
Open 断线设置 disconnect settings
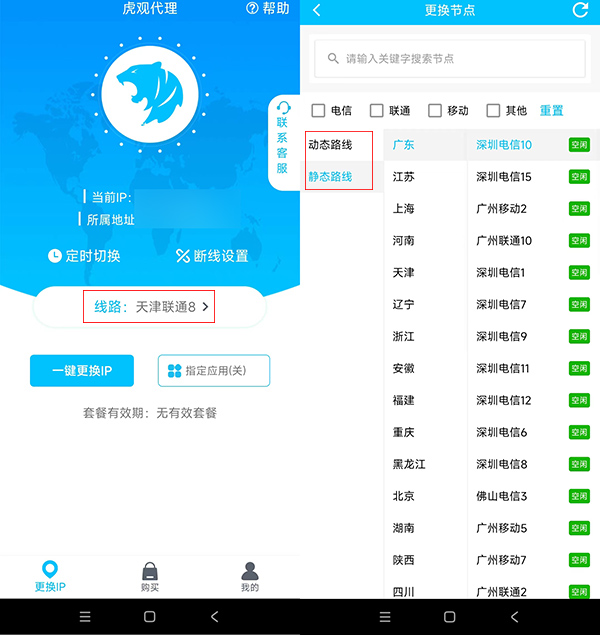(212, 256)
